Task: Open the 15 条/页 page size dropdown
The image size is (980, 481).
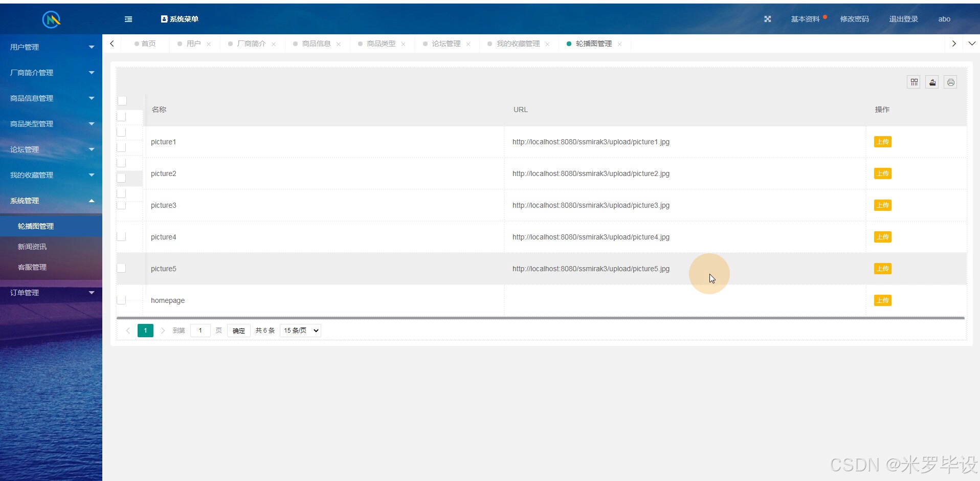Action: pos(300,331)
